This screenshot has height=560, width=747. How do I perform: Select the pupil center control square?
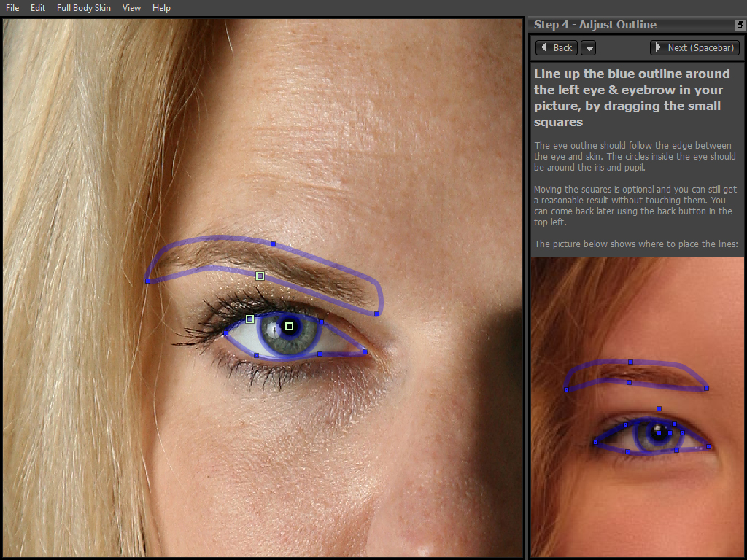[x=289, y=326]
